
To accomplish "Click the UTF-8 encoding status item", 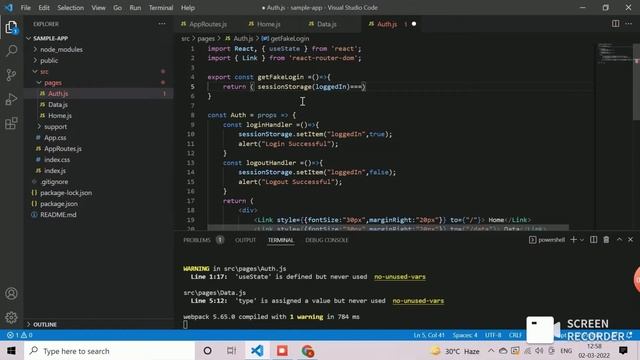I will (493, 335).
